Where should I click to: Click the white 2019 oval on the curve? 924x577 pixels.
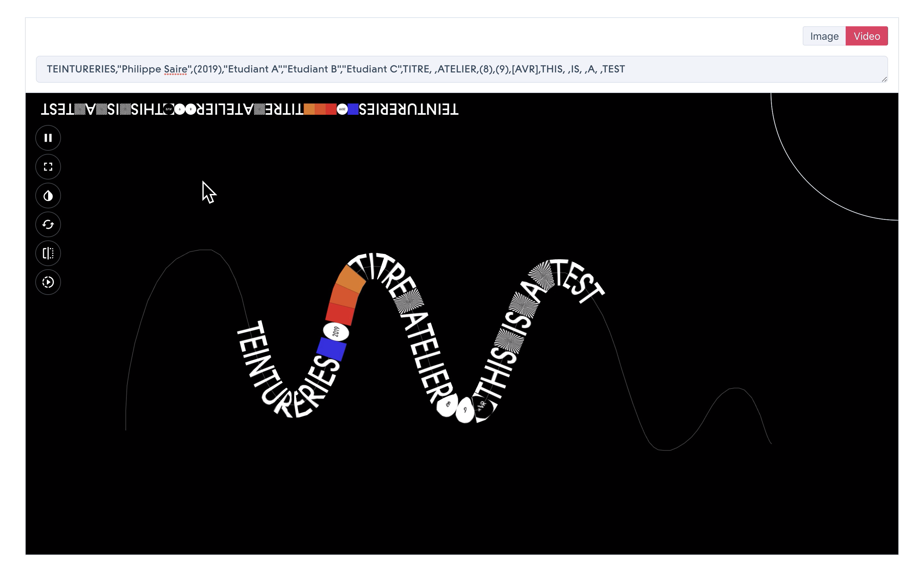pos(336,332)
